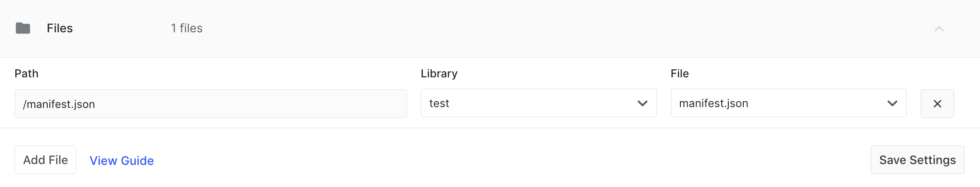This screenshot has width=980, height=187.
Task: Click the Path column label
Action: 26,74
